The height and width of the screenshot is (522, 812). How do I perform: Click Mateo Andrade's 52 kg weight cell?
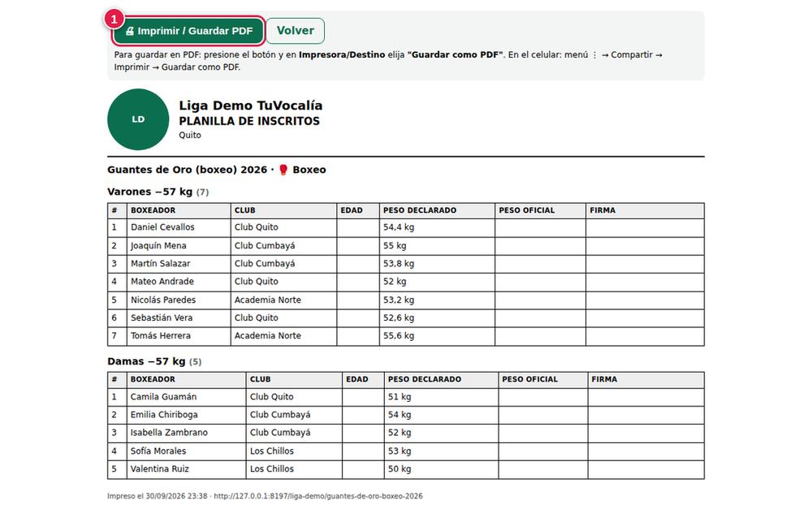click(x=437, y=283)
